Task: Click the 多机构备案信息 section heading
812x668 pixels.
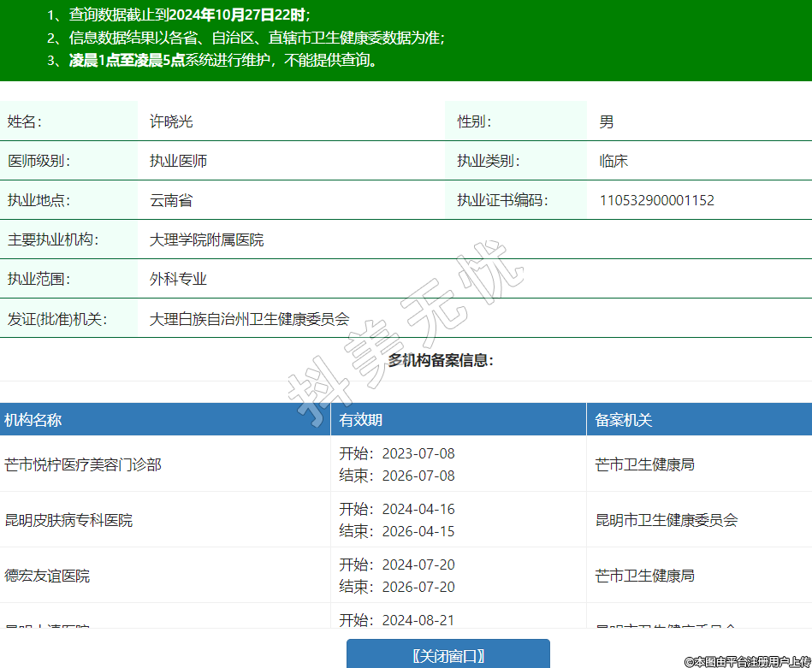Action: pyautogui.click(x=441, y=360)
